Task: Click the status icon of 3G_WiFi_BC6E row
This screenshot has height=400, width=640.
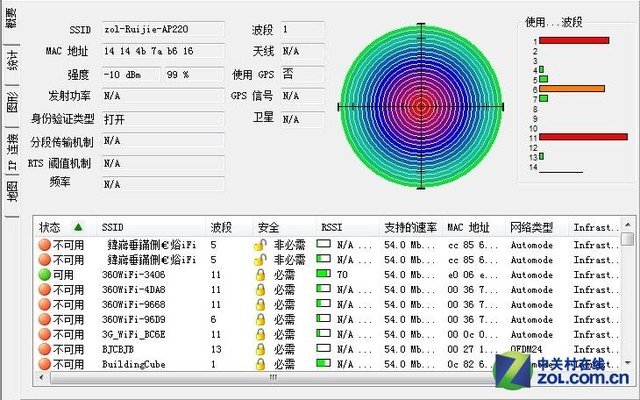Action: point(44,335)
